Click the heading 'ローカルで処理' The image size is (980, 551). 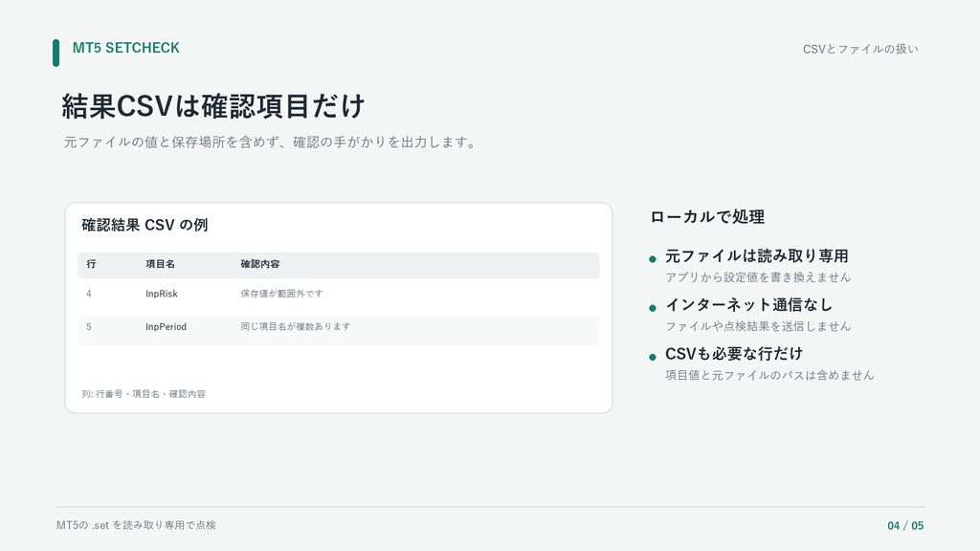point(707,217)
